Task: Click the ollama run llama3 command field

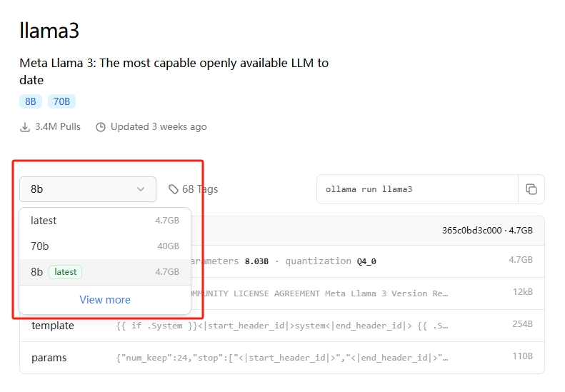Action: [417, 189]
